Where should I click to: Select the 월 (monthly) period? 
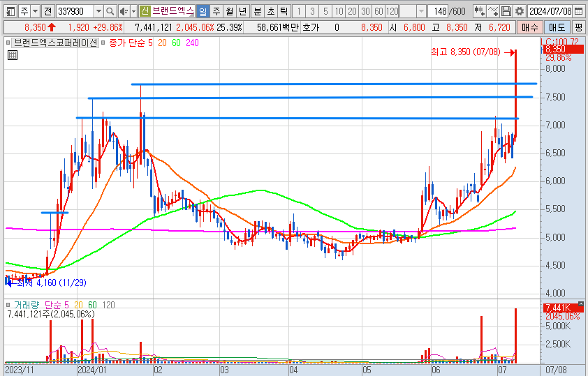tap(230, 11)
